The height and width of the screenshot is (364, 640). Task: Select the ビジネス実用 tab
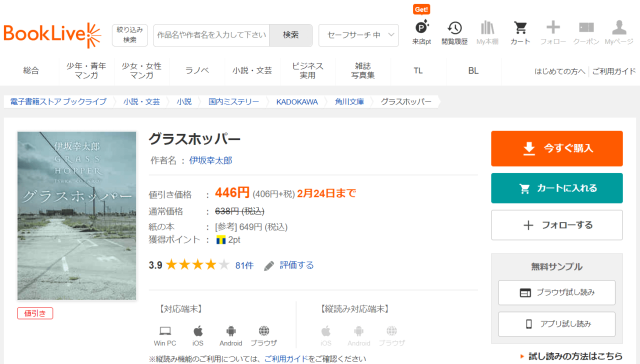click(x=307, y=70)
